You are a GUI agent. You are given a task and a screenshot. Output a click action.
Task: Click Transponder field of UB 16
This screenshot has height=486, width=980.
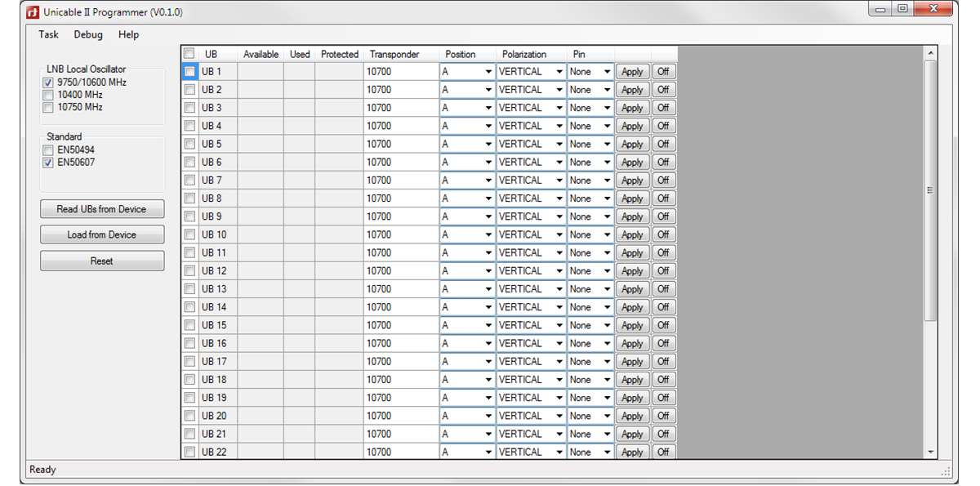(x=401, y=343)
